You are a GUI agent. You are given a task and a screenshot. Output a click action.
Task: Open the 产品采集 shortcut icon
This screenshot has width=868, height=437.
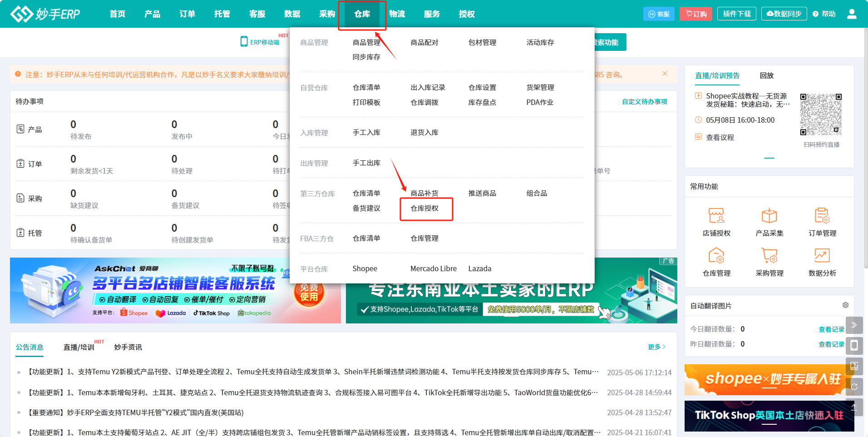pyautogui.click(x=769, y=216)
